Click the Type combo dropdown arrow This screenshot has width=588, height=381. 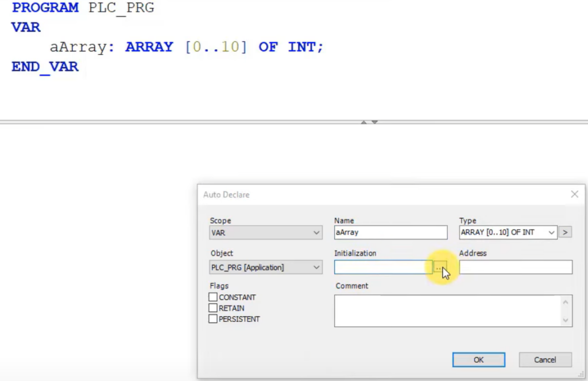pyautogui.click(x=551, y=232)
